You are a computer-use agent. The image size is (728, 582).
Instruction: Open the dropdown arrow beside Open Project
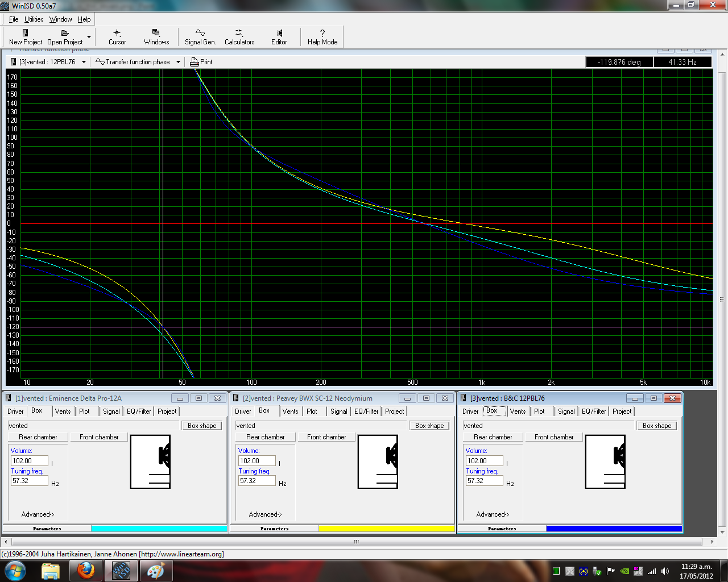click(89, 37)
